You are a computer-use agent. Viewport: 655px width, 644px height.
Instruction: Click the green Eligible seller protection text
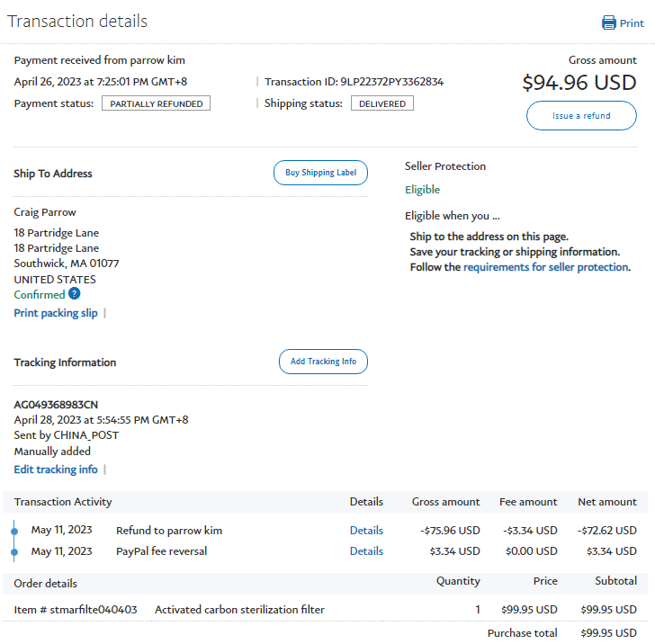422,190
